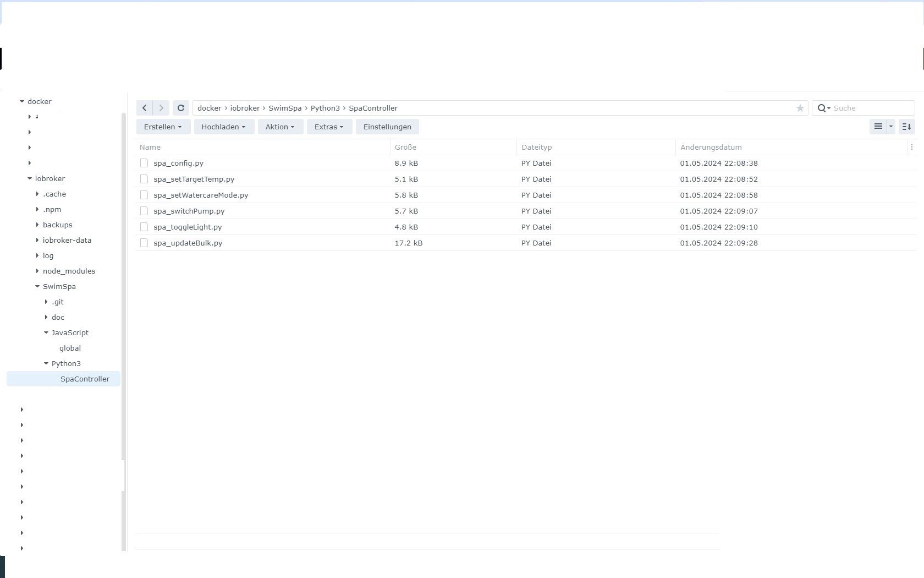Collapse the docker tree node

click(x=22, y=101)
